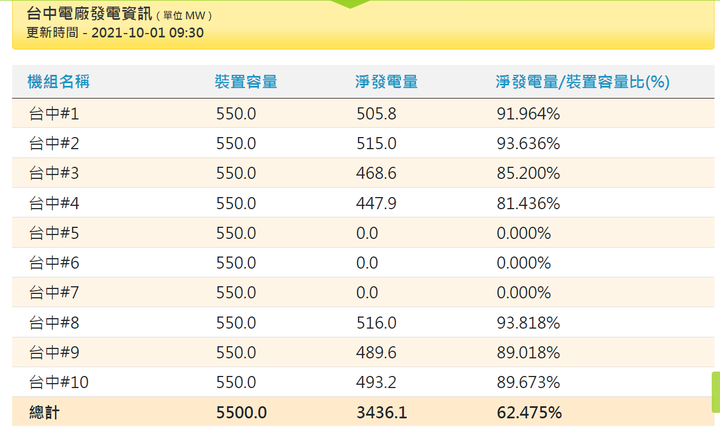Select the 台中#5 unit name
Image resolution: width=720 pixels, height=431 pixels.
click(54, 233)
